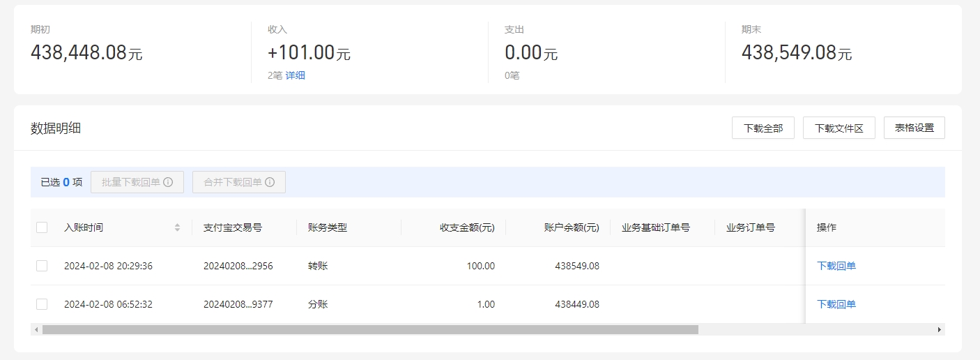Screen dimensions: 980x360
Task: Click the horizontal scrollbar thumb
Action: click(x=370, y=329)
